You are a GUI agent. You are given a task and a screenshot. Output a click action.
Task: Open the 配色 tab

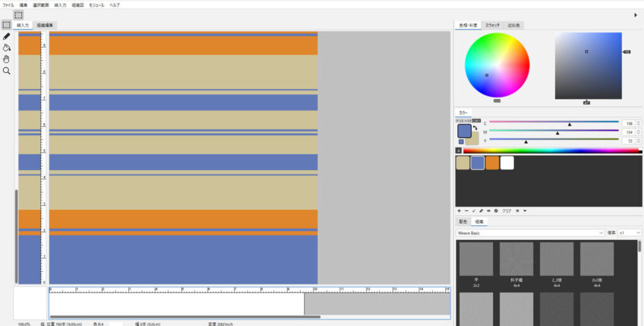[463, 222]
